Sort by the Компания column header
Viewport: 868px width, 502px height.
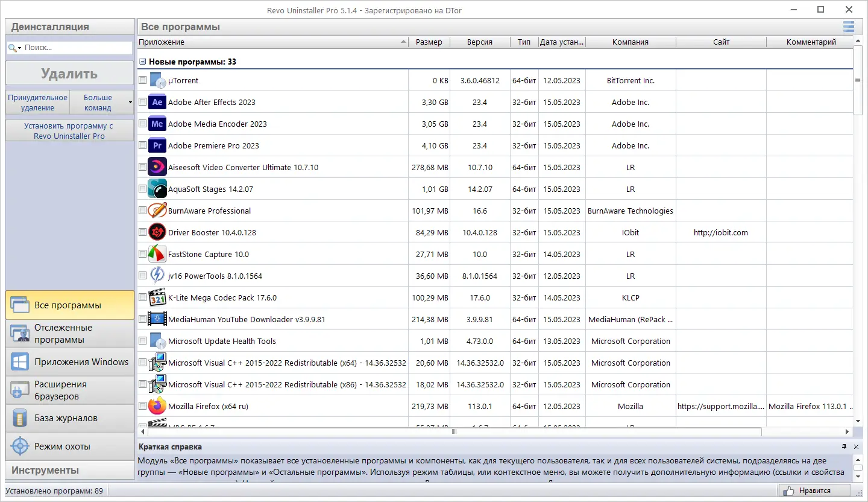(x=631, y=42)
